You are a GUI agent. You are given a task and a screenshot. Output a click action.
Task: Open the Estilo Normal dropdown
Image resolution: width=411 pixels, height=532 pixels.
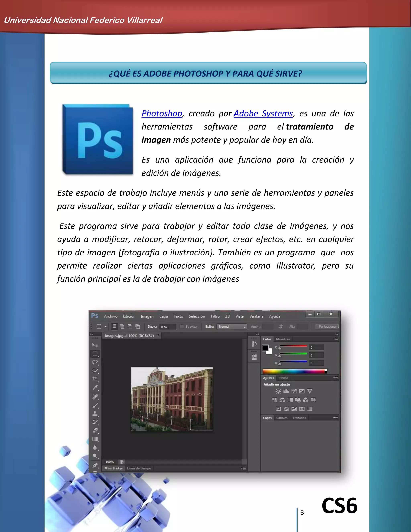point(232,326)
